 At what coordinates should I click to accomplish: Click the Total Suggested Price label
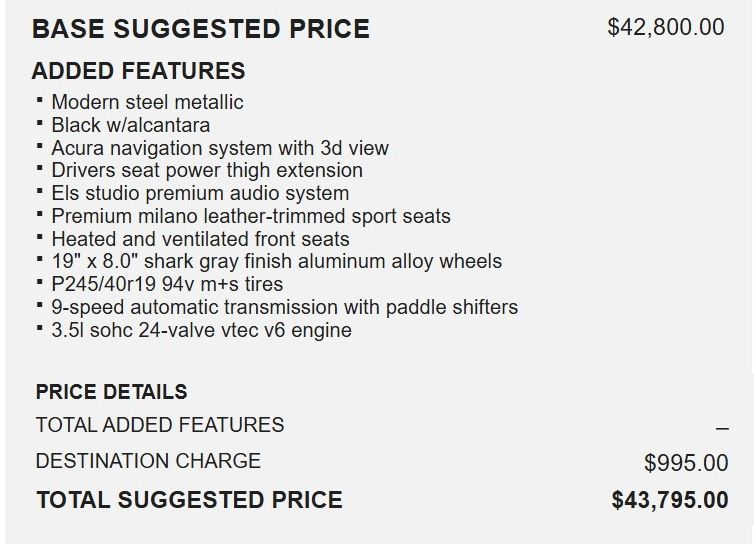(x=189, y=500)
